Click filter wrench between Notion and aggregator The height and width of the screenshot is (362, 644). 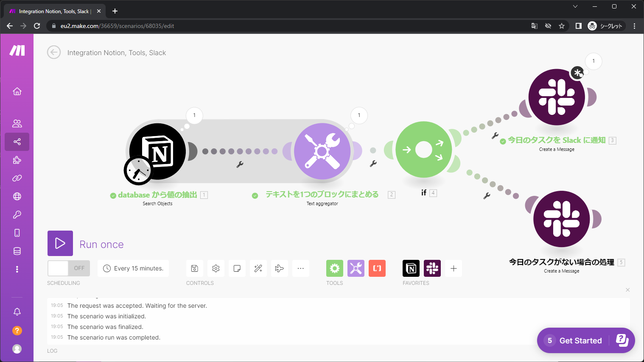(240, 164)
